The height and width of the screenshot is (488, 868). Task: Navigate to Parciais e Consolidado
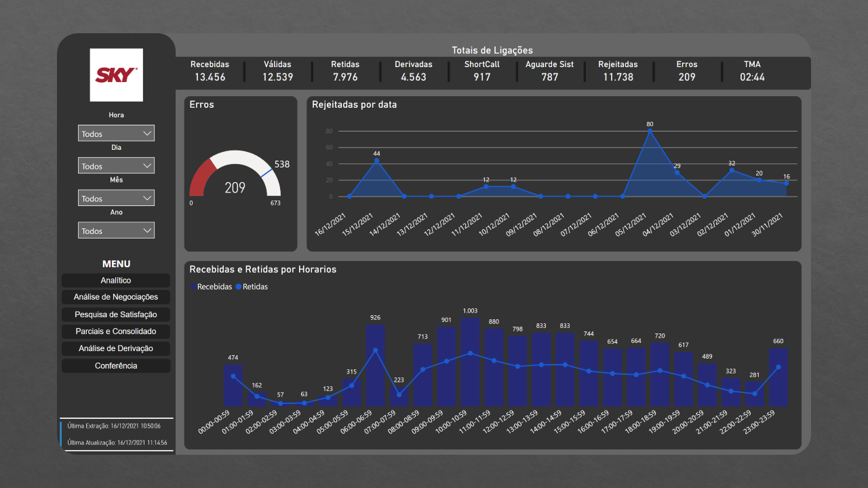[x=116, y=331]
